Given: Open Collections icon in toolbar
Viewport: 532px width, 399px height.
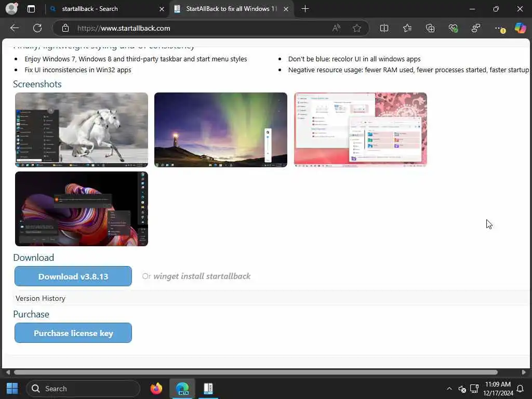Looking at the screenshot, I should tap(430, 28).
